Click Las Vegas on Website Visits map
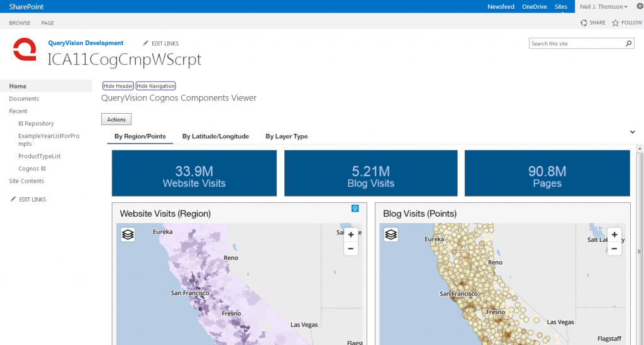 [304, 324]
